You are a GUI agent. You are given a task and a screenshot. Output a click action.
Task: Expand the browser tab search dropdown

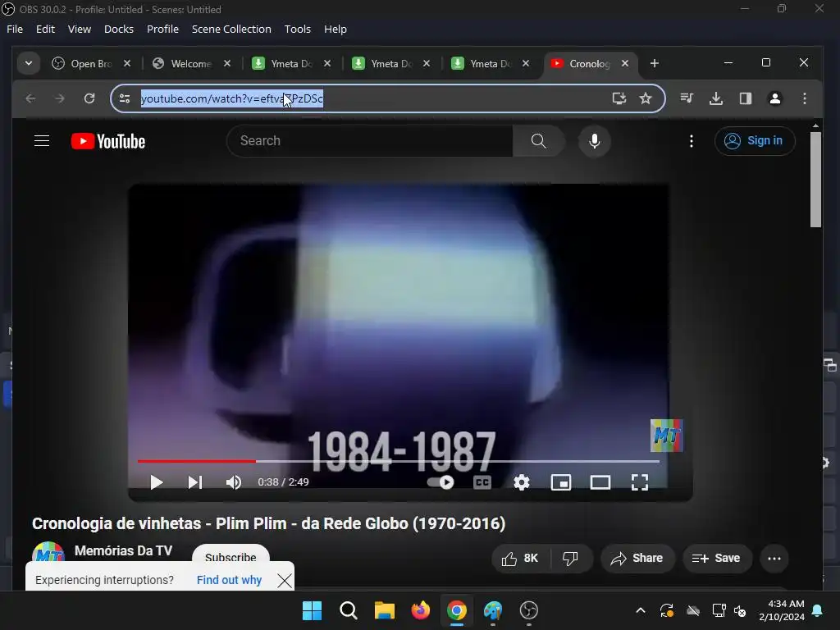click(x=29, y=63)
